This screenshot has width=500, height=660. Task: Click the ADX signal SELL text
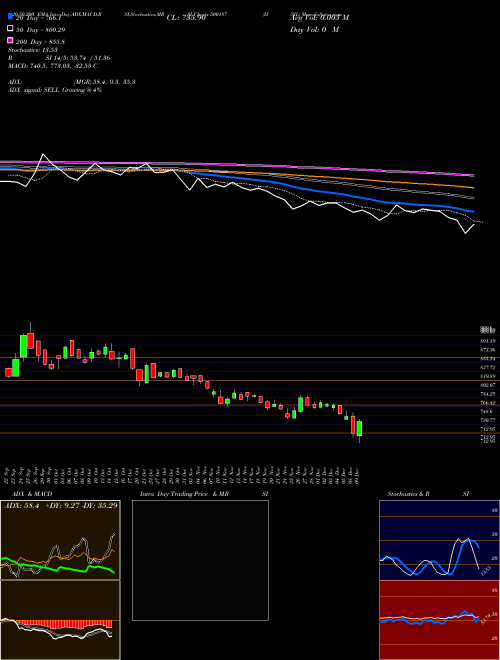[x=55, y=90]
